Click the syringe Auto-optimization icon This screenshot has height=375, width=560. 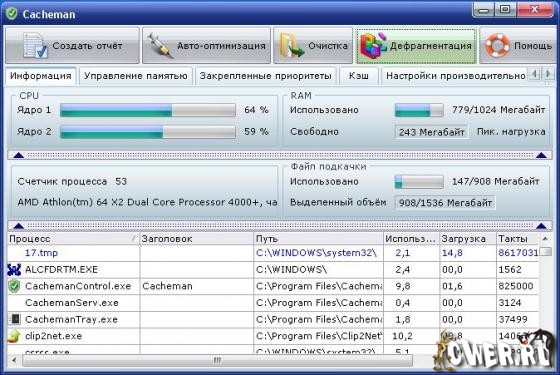coord(160,46)
